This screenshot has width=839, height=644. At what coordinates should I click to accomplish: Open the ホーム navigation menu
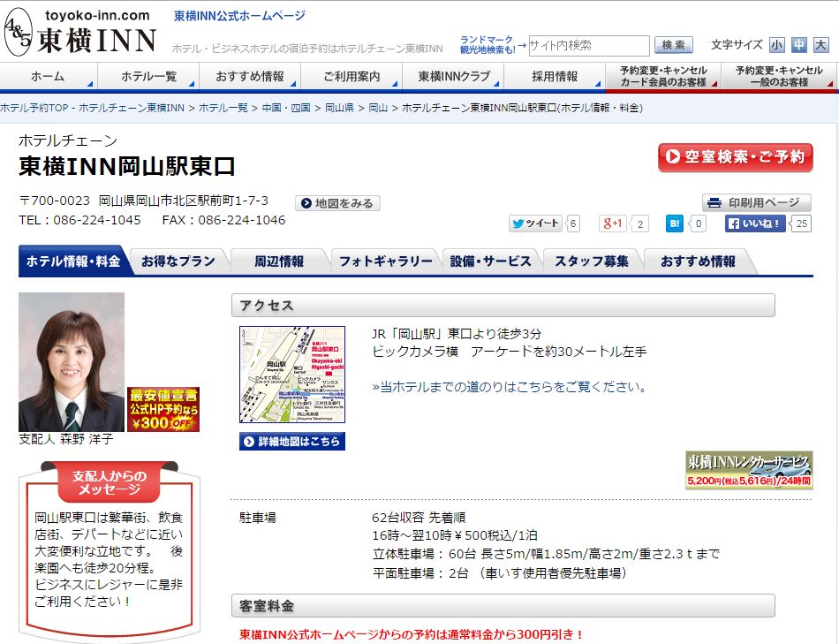pyautogui.click(x=49, y=77)
